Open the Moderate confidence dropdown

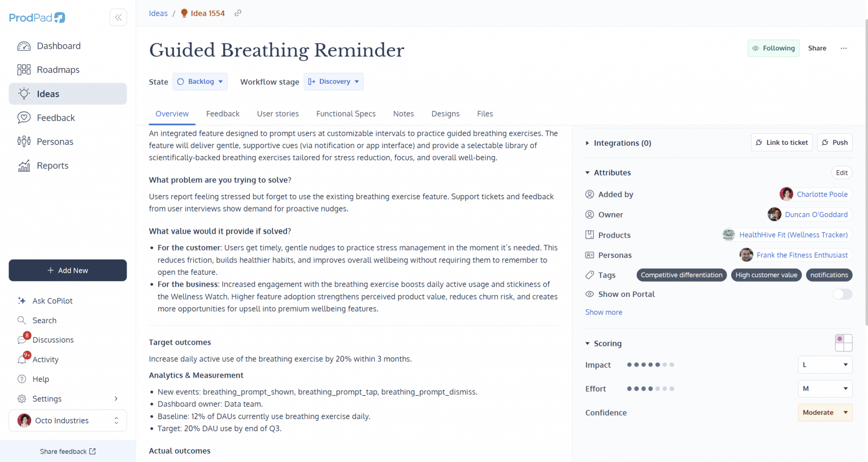point(824,412)
